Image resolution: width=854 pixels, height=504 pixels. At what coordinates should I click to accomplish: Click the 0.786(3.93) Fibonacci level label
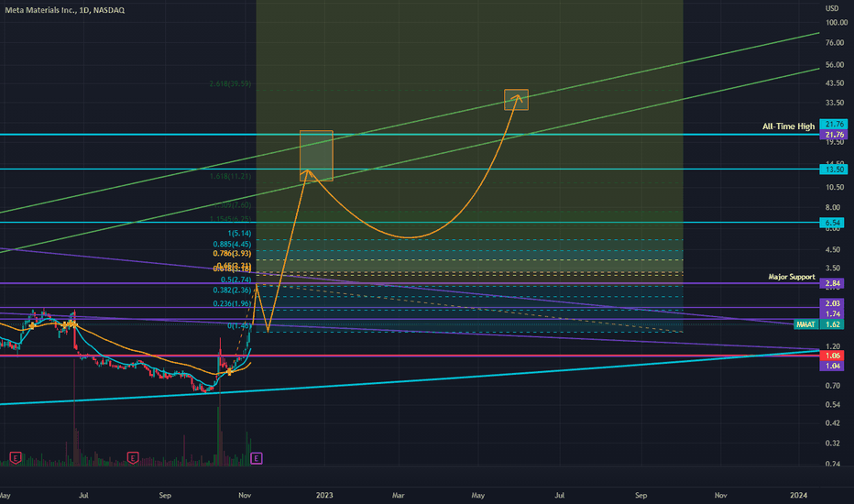click(x=232, y=253)
